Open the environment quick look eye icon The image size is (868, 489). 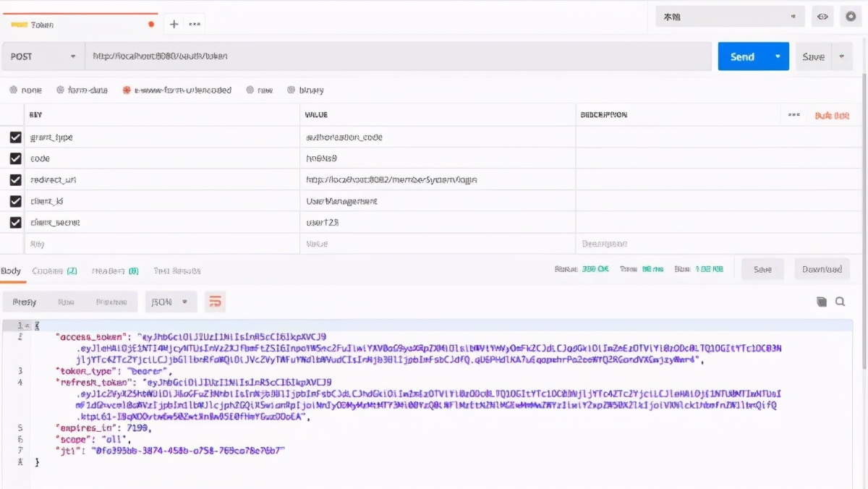pos(822,16)
